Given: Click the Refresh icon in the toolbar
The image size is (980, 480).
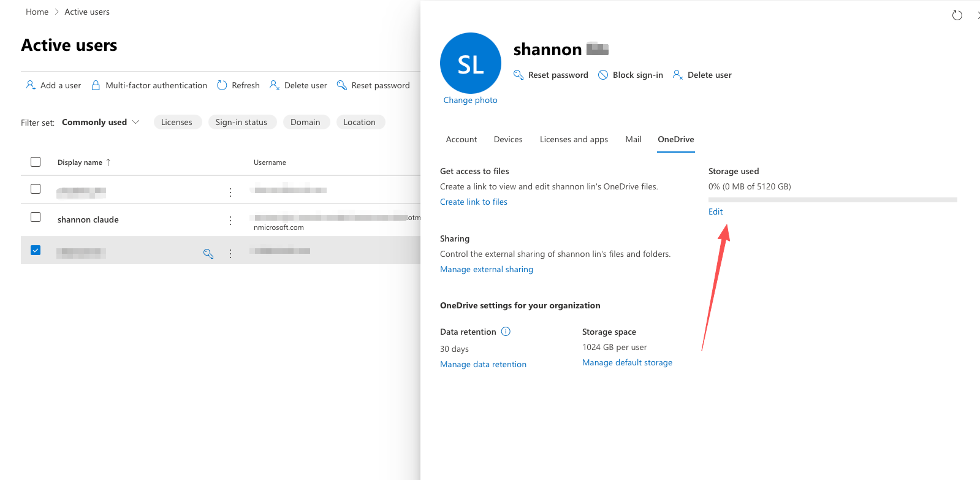Looking at the screenshot, I should 222,85.
